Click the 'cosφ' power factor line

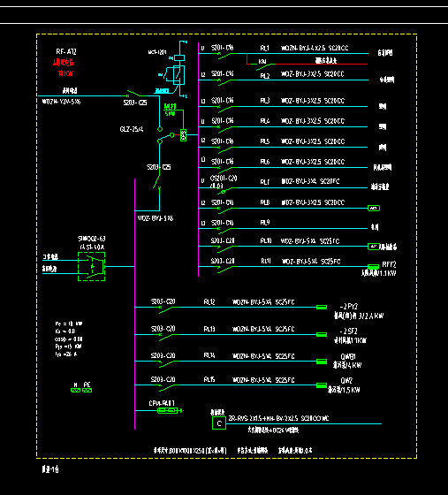pos(68,339)
